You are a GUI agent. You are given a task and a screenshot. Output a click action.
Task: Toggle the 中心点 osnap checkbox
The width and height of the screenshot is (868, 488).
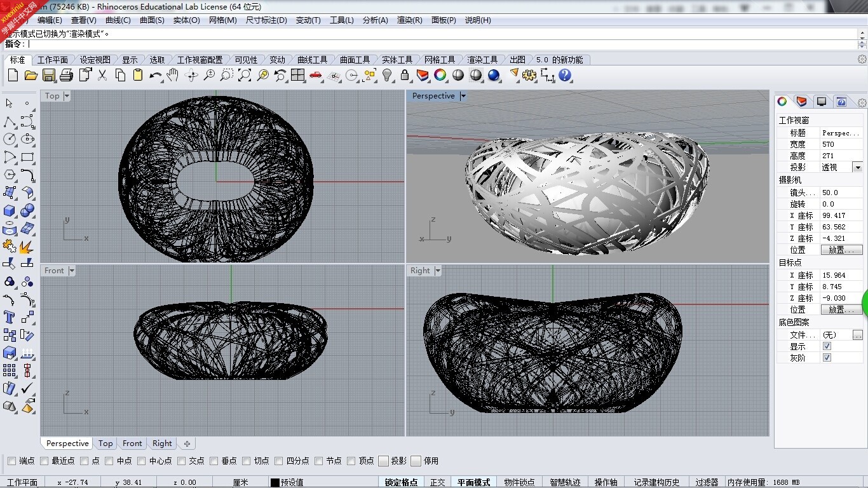point(141,461)
